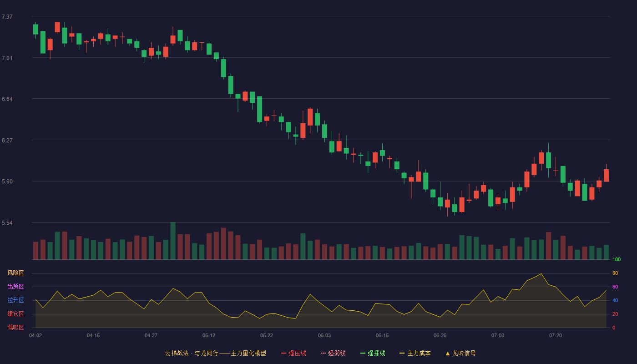Click the 05-22 date label
Screen dimensions: 637x364
click(267, 335)
